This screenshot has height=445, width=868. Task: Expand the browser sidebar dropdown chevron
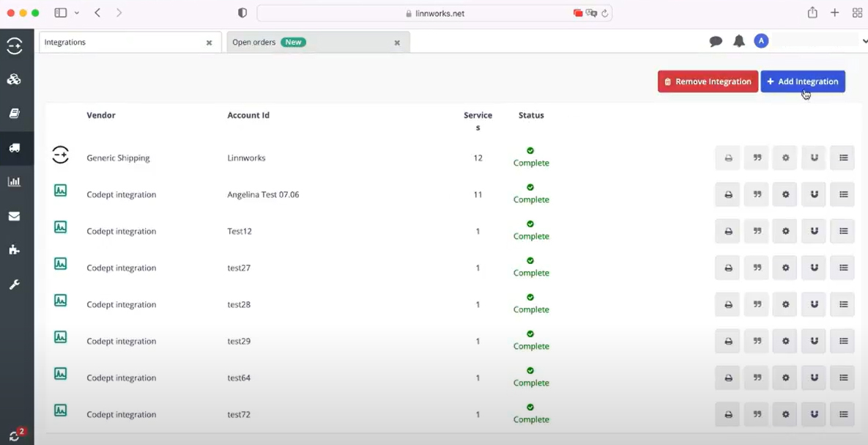76,12
